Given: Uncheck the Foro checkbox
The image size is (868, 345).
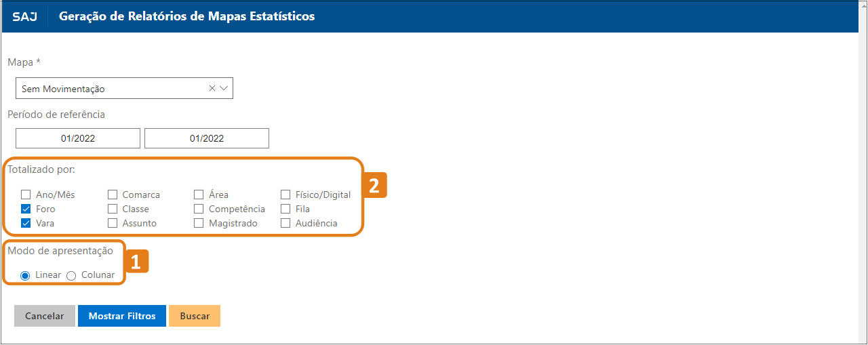Looking at the screenshot, I should tap(26, 209).
